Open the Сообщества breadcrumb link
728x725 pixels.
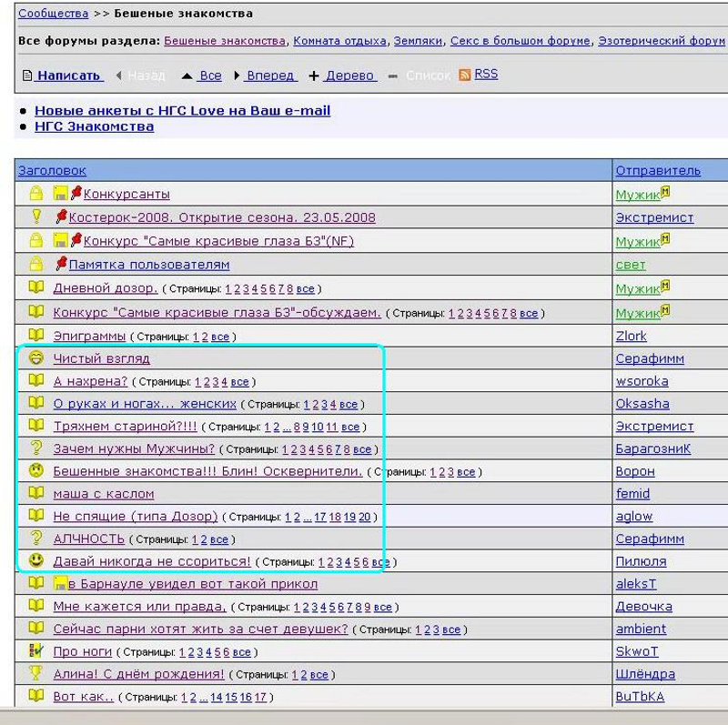pyautogui.click(x=53, y=14)
